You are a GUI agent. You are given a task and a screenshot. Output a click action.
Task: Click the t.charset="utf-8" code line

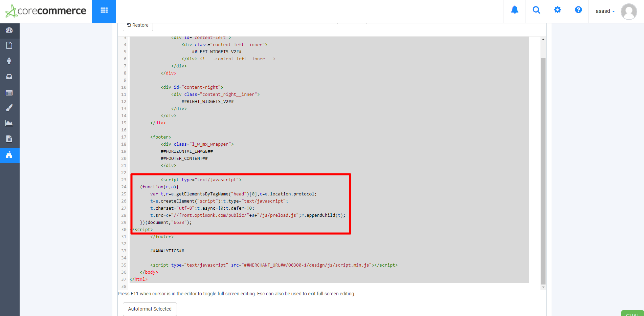pos(202,208)
